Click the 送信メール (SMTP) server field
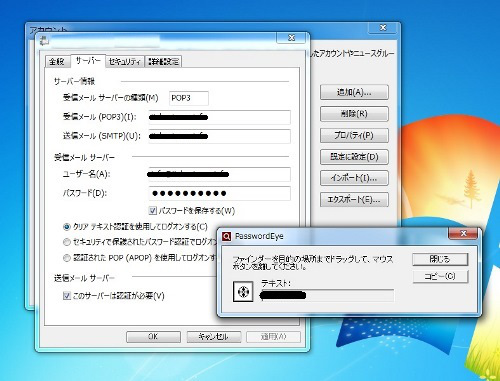The width and height of the screenshot is (500, 381). [x=219, y=136]
